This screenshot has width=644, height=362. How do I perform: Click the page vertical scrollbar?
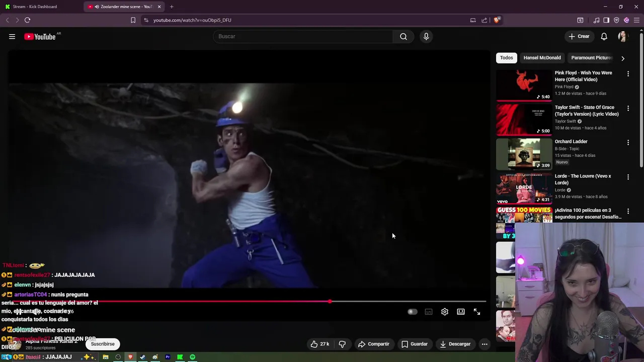pos(641,101)
